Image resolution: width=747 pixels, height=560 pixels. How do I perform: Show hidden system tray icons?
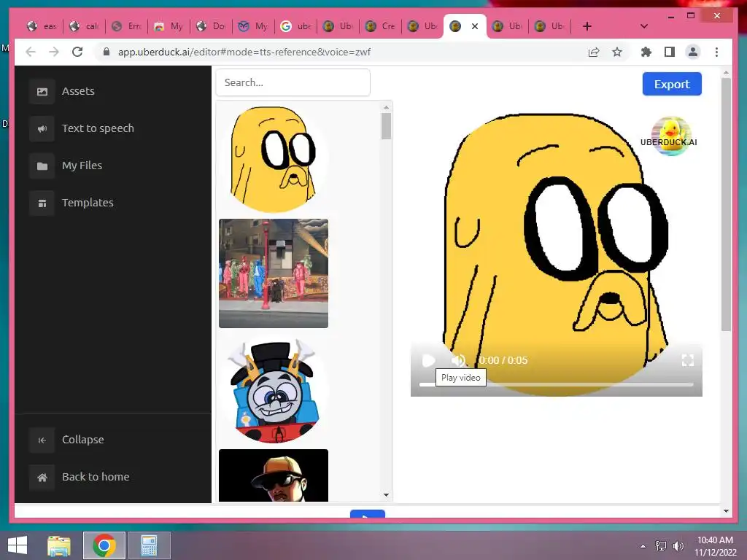pos(643,546)
